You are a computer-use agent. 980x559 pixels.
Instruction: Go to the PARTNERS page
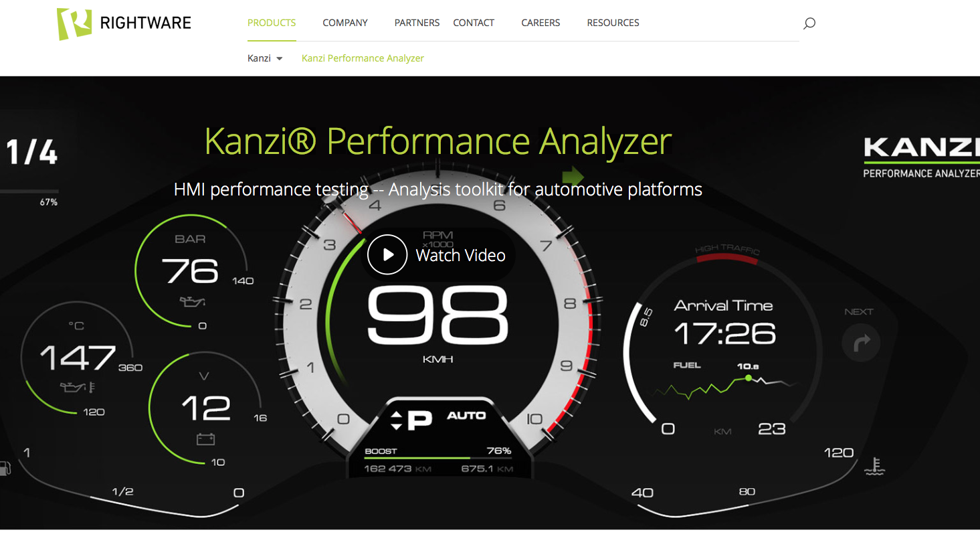[x=417, y=23]
